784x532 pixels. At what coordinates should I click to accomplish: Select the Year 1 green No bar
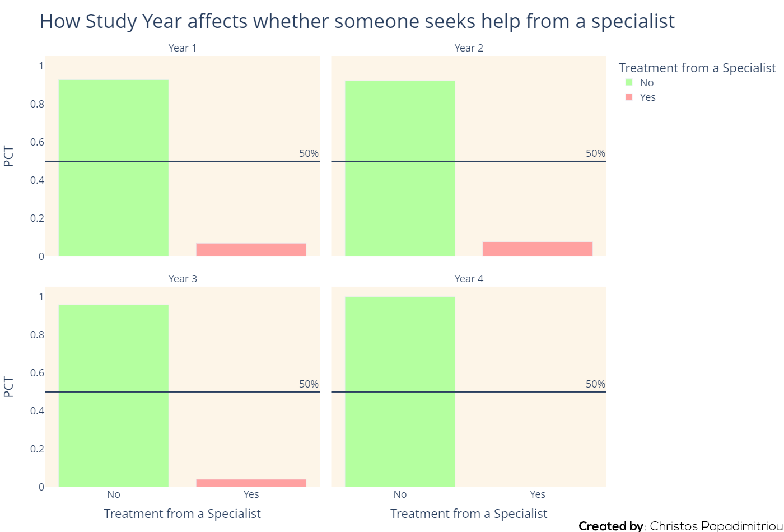pos(114,168)
